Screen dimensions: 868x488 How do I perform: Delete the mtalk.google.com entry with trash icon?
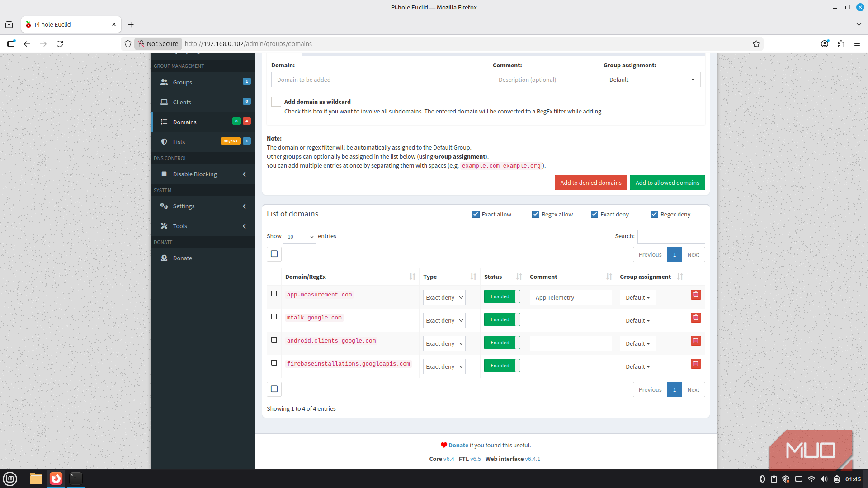click(x=696, y=318)
